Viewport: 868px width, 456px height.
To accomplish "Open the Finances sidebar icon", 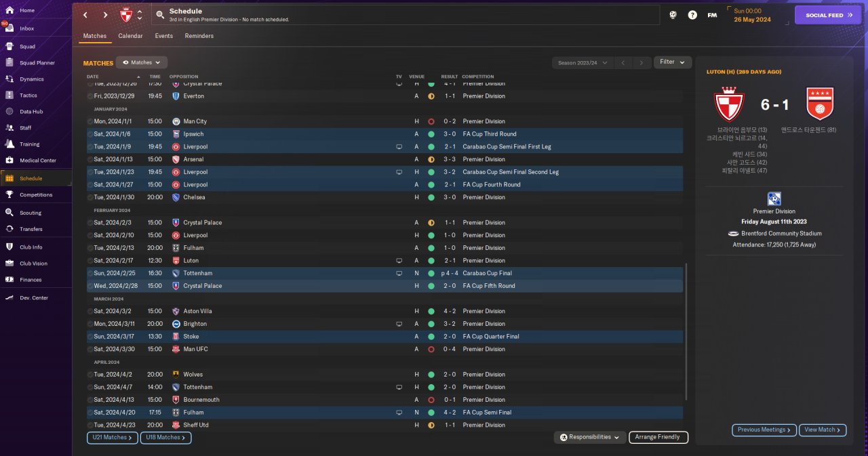I will [9, 280].
